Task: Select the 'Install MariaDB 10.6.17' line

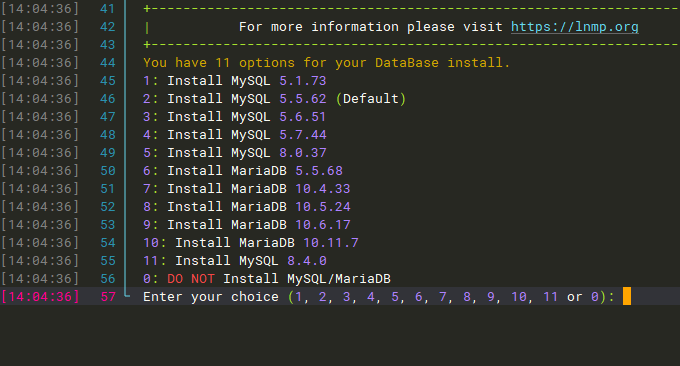Action: [247, 225]
